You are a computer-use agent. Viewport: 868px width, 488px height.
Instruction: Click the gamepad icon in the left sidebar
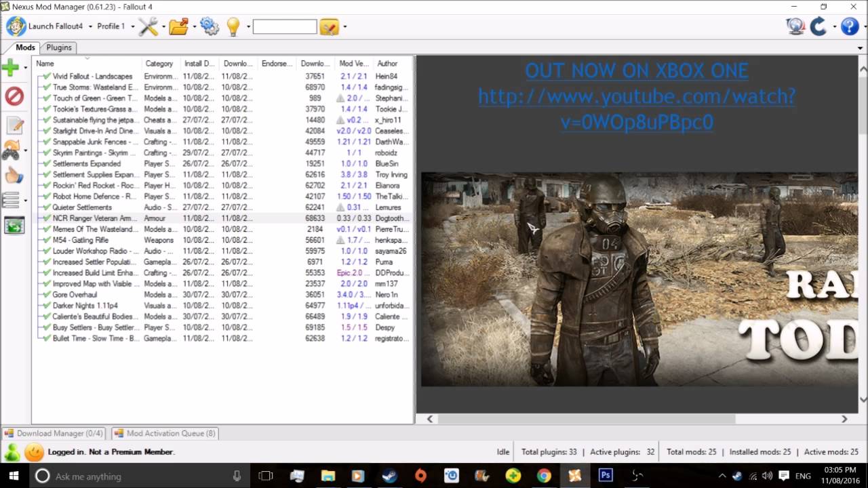pyautogui.click(x=11, y=150)
